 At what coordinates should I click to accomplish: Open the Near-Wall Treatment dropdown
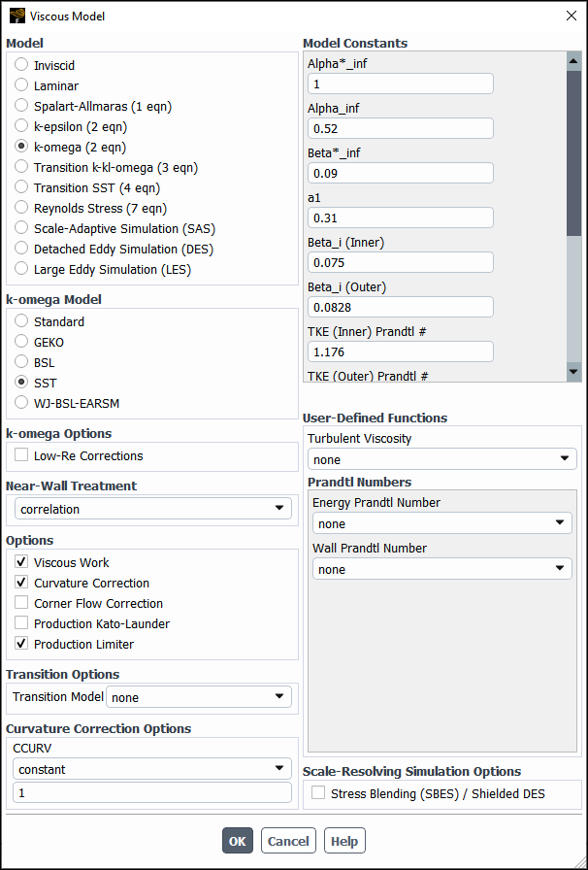152,508
